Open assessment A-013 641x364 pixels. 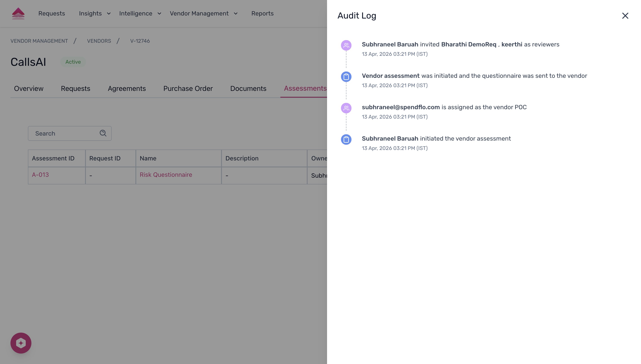pyautogui.click(x=40, y=175)
